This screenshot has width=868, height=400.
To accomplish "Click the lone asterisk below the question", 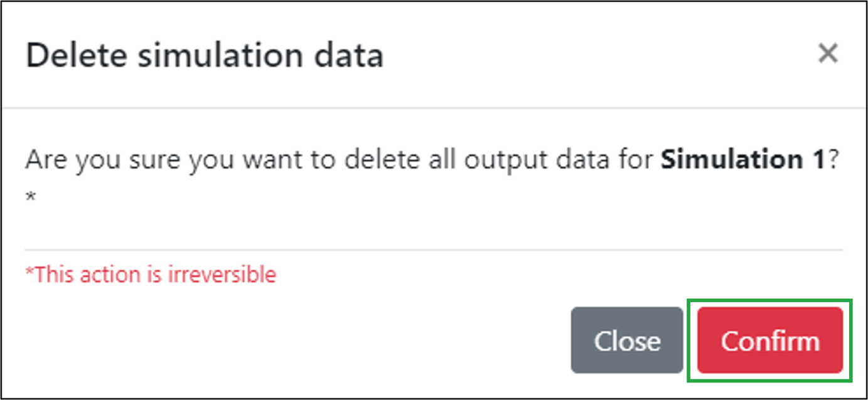I will coord(30,197).
